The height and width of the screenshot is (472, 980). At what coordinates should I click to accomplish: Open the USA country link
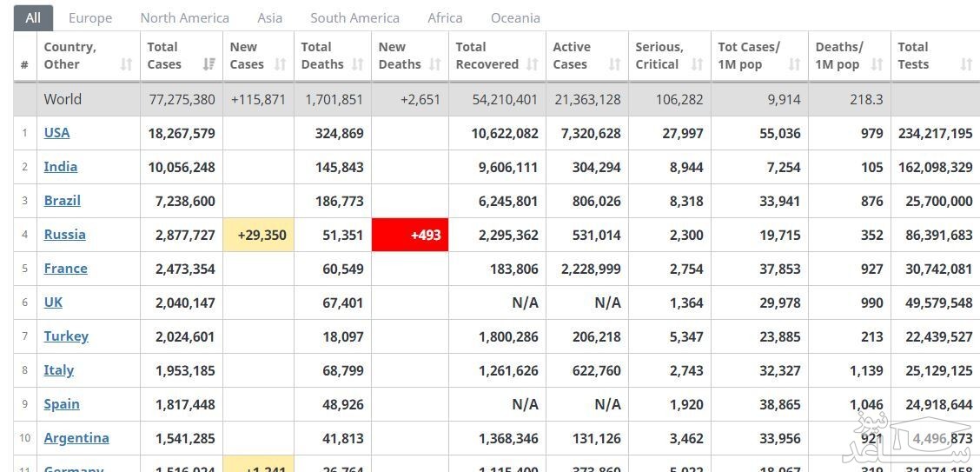(x=57, y=133)
